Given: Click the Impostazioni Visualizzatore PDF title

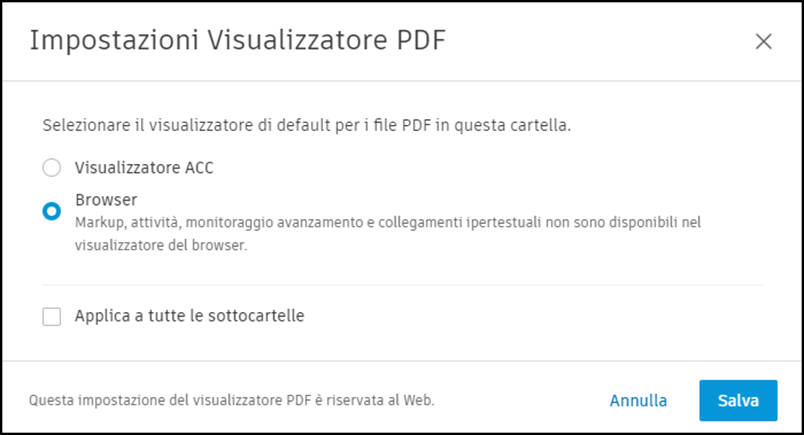Looking at the screenshot, I should click(x=237, y=41).
